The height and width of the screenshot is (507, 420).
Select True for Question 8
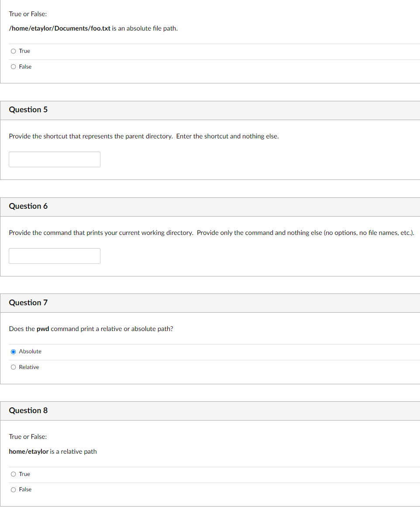click(x=14, y=474)
